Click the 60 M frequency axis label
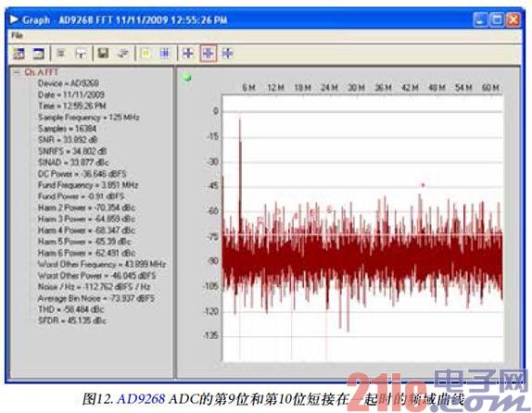The image size is (532, 413). 490,87
